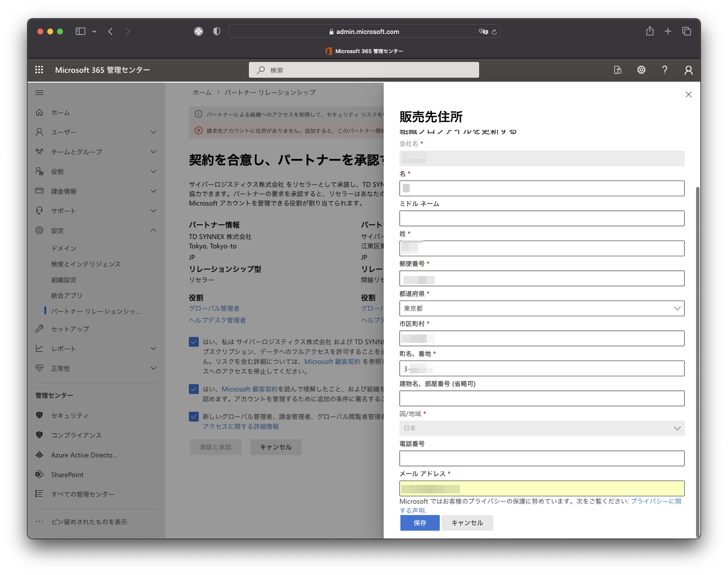The height and width of the screenshot is (575, 728).
Task: Click the Safari privacy shield icon
Action: coord(217,31)
